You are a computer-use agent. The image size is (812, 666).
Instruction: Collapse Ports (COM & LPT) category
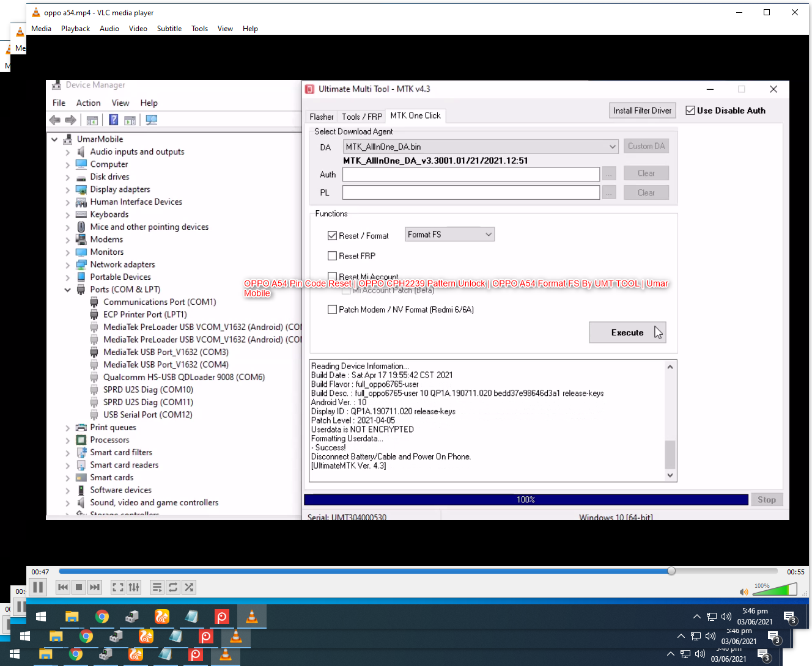(x=68, y=290)
